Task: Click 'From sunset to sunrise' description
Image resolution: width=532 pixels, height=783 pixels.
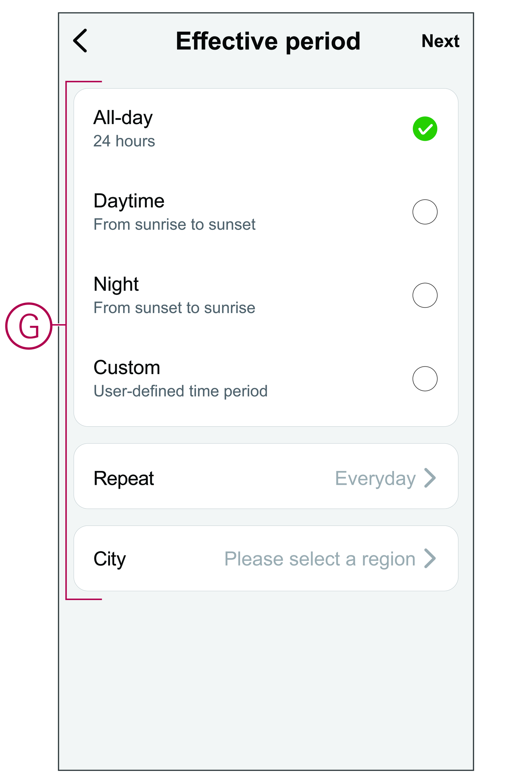Action: pyautogui.click(x=174, y=308)
